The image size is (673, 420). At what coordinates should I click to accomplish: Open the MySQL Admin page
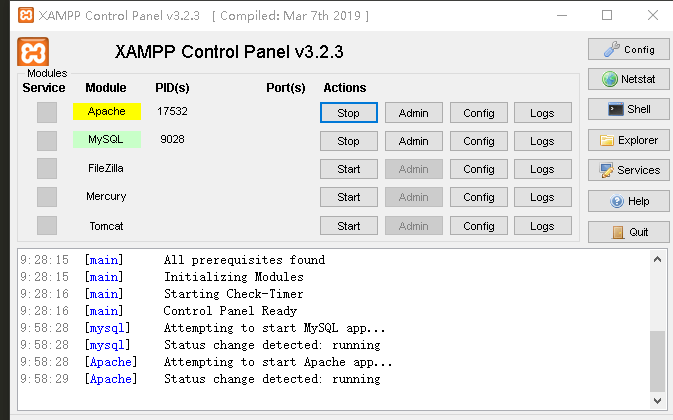click(x=413, y=141)
